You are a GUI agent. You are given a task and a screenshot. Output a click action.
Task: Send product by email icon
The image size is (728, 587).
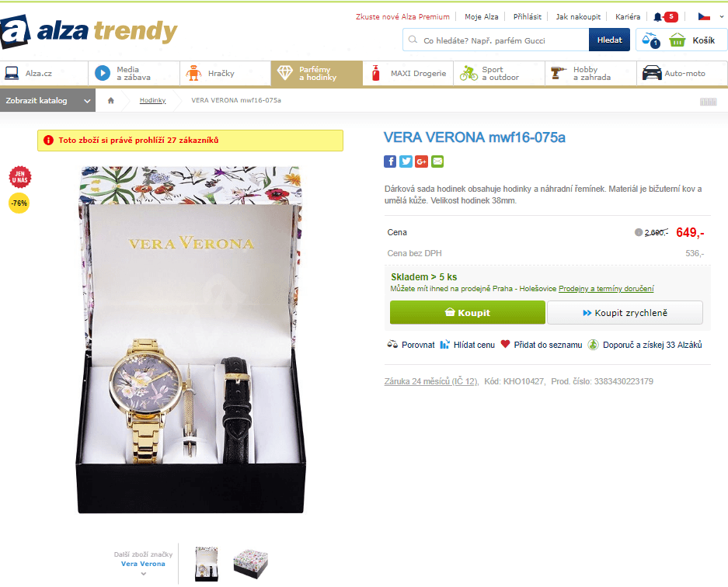tap(437, 162)
